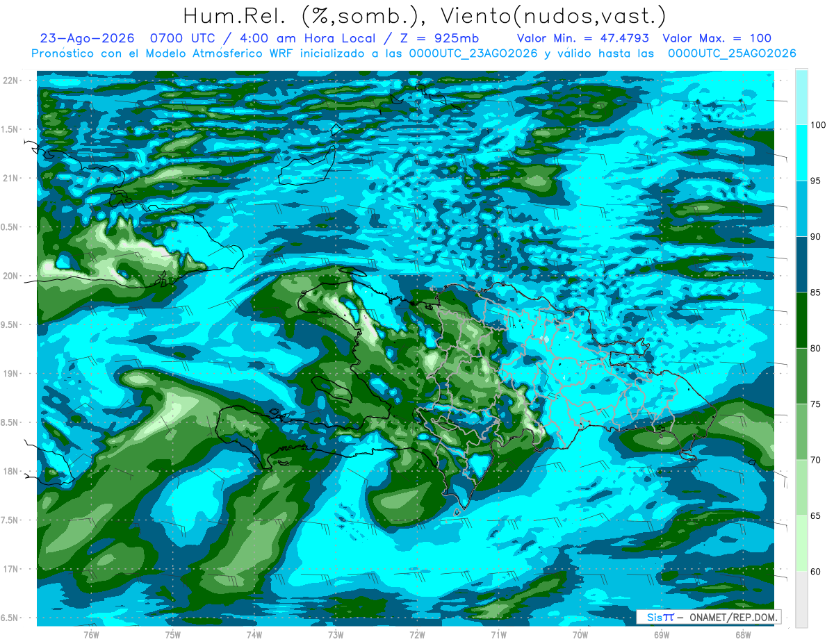This screenshot has width=834, height=644.
Task: Pick the 70–75 medium green colorbar segment
Action: point(801,431)
